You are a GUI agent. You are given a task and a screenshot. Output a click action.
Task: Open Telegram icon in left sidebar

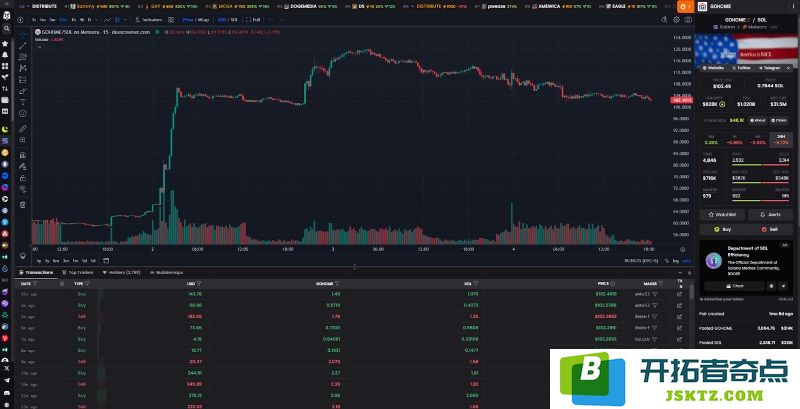(x=6, y=380)
